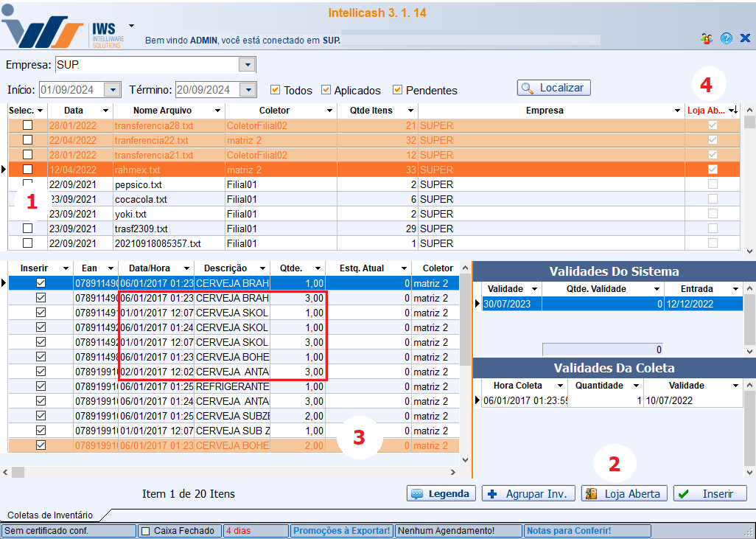The width and height of the screenshot is (756, 539).
Task: Uncheck the Pendentes filter checkbox
Action: [x=397, y=90]
